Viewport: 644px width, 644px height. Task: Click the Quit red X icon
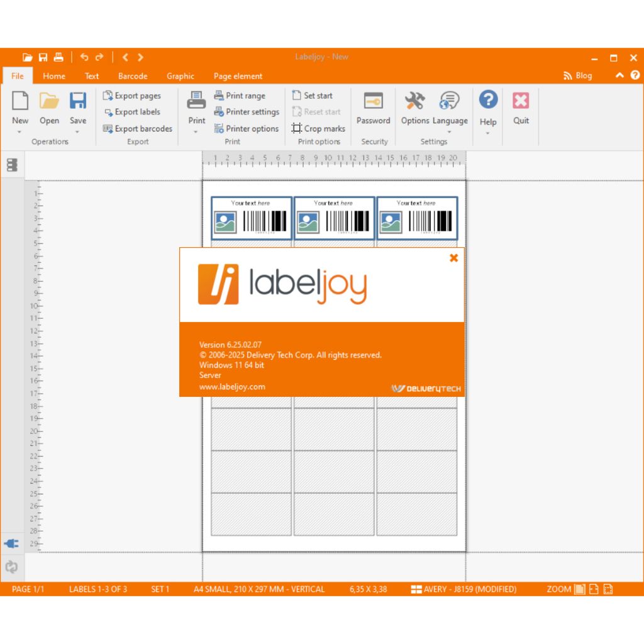(521, 101)
